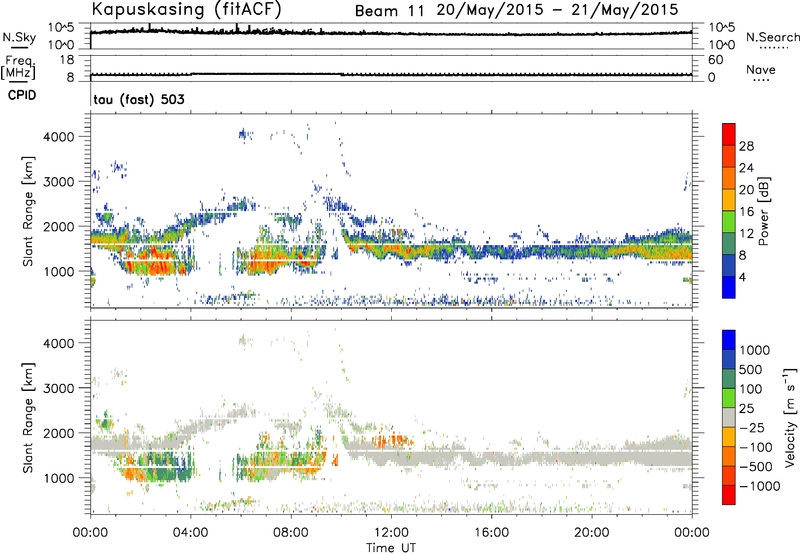The height and width of the screenshot is (554, 800).
Task: Click the 'N.Sky' legend label
Action: coord(19,37)
